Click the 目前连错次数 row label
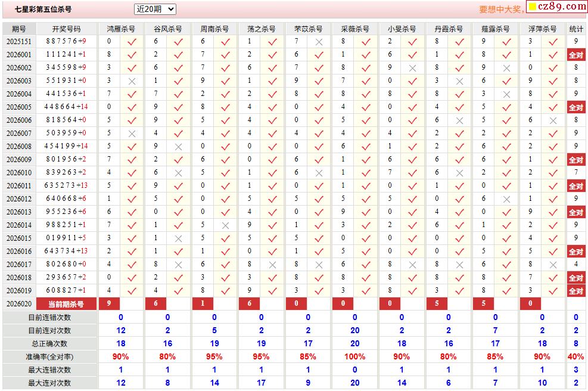This screenshot has height=391, width=588. pyautogui.click(x=49, y=318)
